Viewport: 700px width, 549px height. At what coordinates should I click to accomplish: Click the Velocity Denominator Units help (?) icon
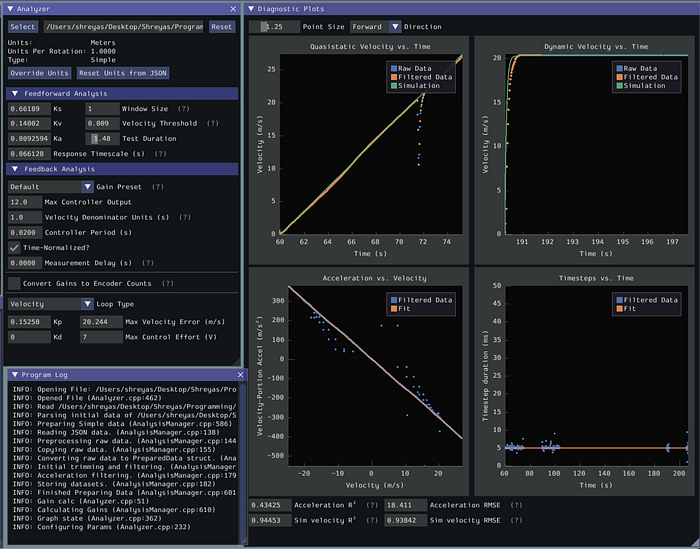pyautogui.click(x=185, y=217)
